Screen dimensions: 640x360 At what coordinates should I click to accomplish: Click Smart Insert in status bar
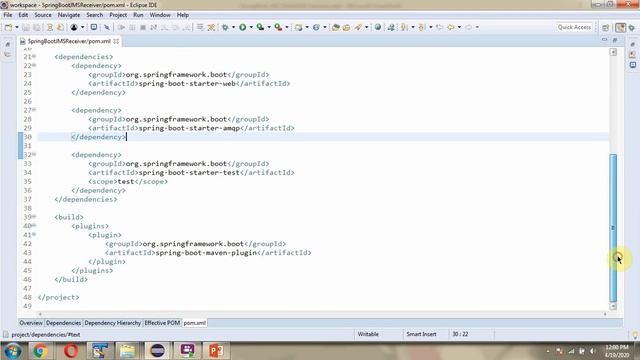[421, 334]
